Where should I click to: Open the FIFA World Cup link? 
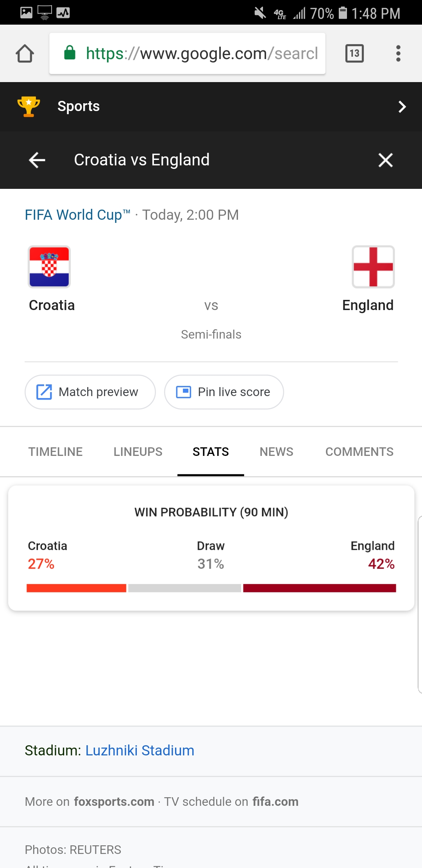click(77, 215)
